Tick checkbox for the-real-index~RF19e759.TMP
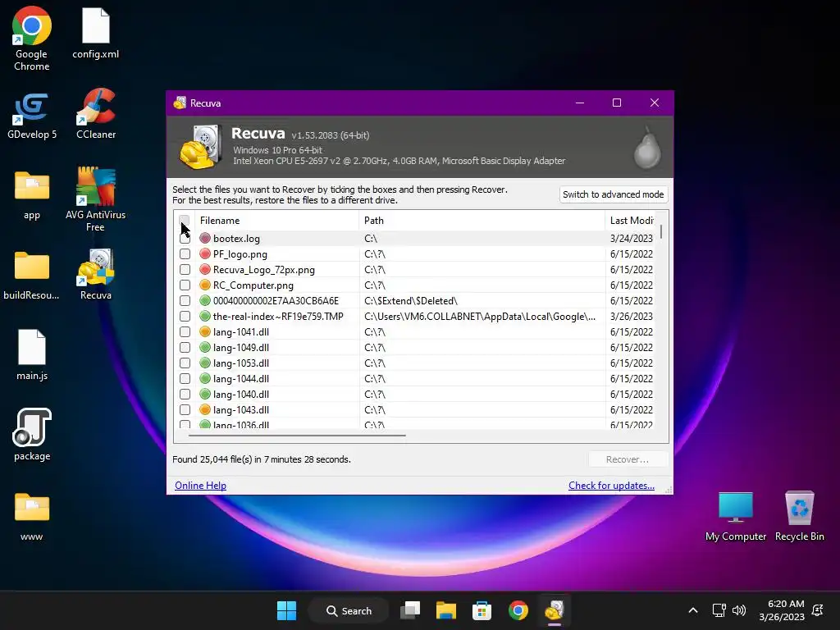 pyautogui.click(x=185, y=316)
